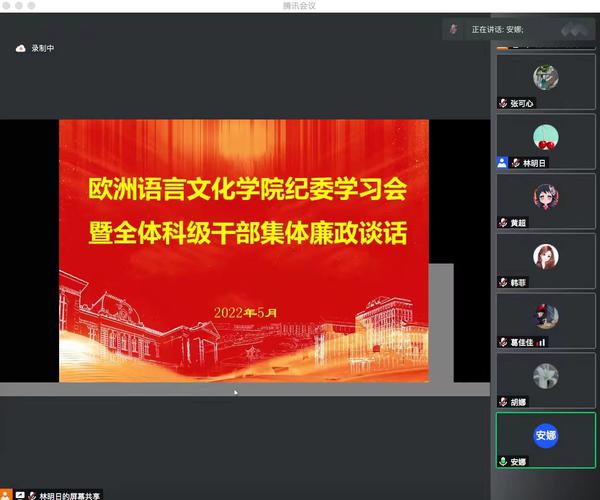Click the 林明日的屏幕共享 label
Screen dimensions: 600x500
[x=70, y=495]
